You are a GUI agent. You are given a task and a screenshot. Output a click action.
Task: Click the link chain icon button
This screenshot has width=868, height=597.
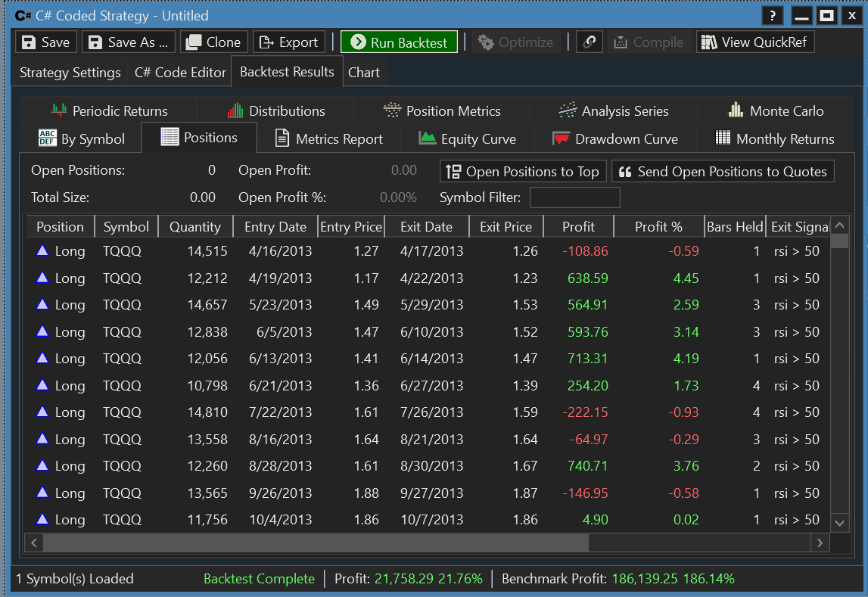click(589, 42)
